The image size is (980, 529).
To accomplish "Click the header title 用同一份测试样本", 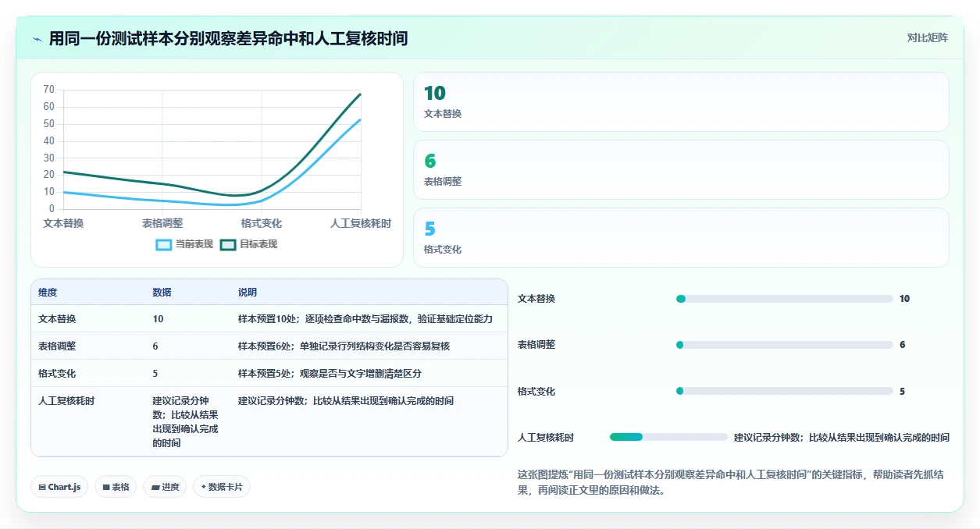I will (228, 38).
